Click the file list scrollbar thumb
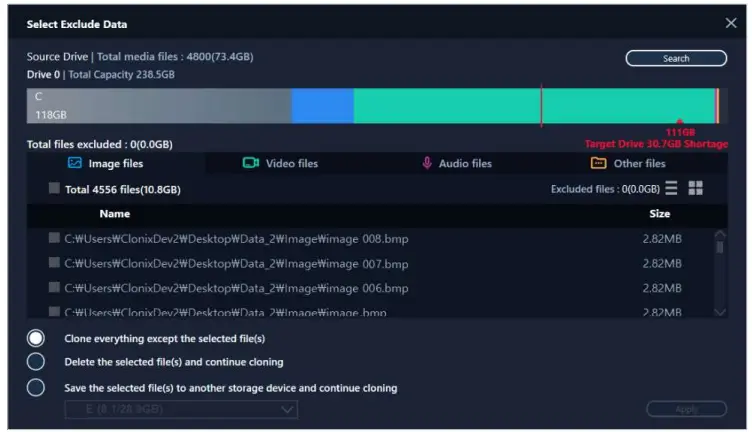The image size is (752, 432). point(720,247)
